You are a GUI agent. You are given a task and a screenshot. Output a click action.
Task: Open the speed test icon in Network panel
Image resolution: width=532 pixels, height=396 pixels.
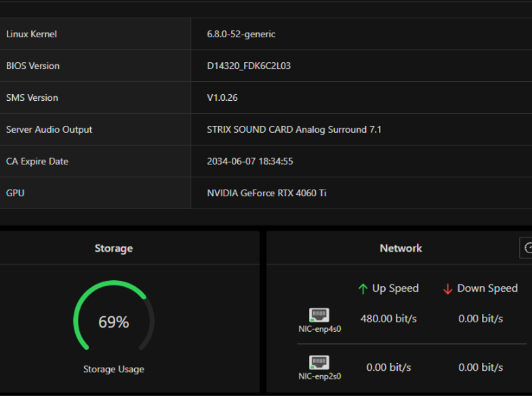(527, 248)
